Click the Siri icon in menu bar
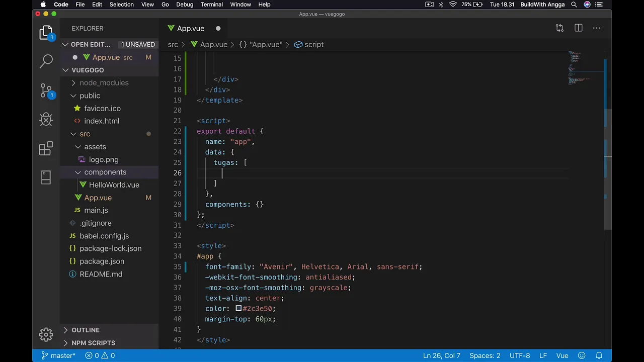 point(587,5)
